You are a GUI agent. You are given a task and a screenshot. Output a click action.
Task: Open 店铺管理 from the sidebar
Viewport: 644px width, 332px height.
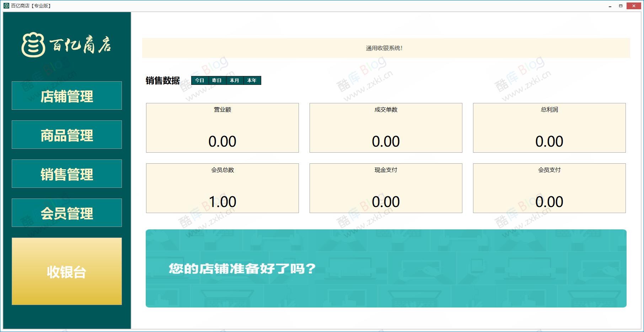coord(66,96)
